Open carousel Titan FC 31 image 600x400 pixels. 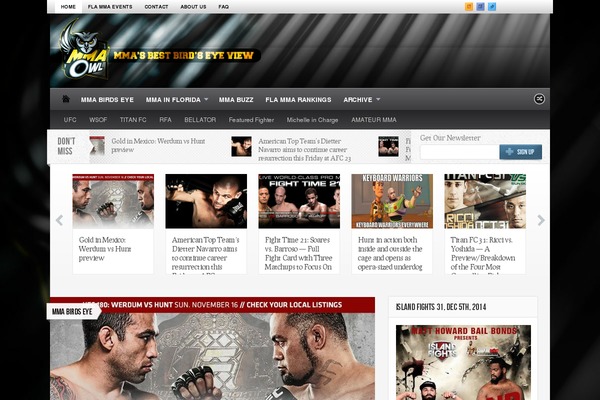(485, 201)
